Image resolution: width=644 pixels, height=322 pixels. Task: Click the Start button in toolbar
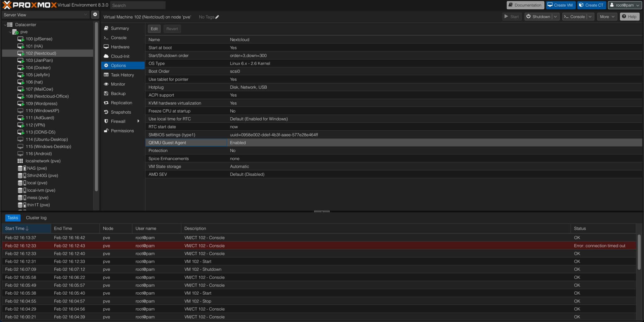tap(512, 17)
